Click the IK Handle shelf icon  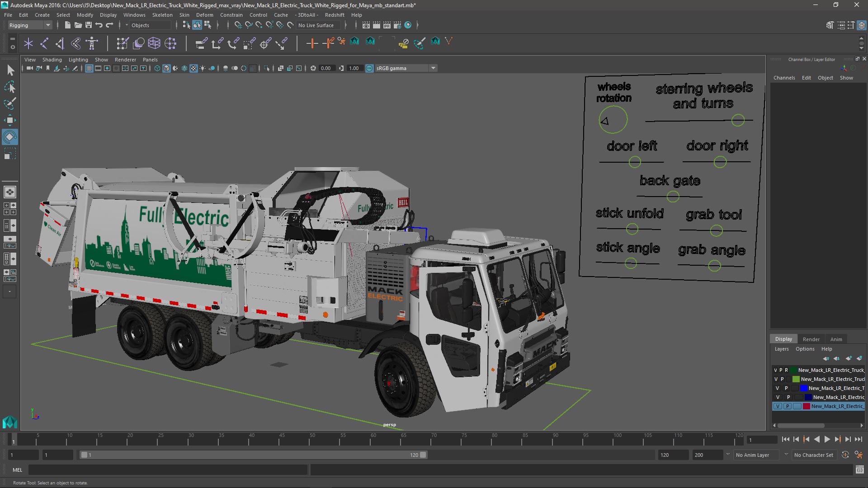pyautogui.click(x=60, y=43)
